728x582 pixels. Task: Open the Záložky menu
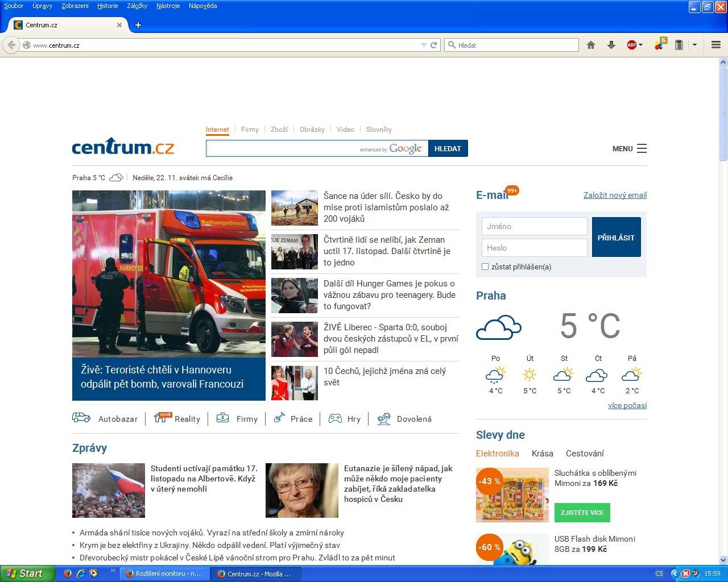click(137, 6)
